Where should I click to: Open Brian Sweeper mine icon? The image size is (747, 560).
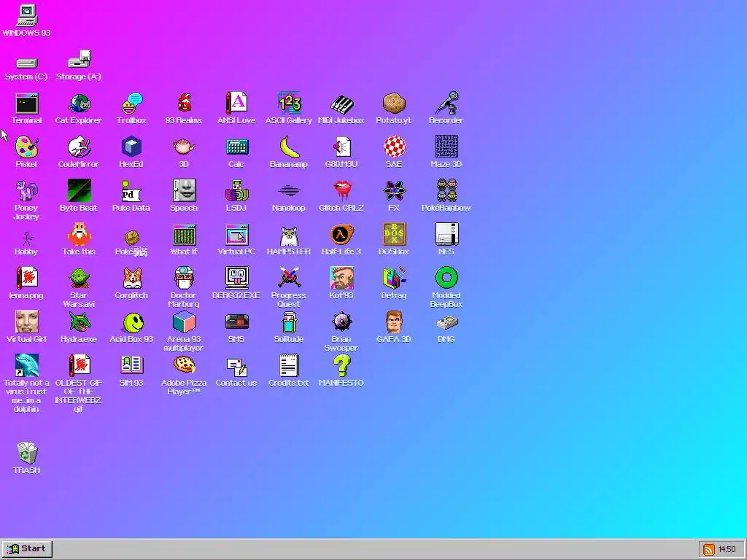(x=341, y=322)
